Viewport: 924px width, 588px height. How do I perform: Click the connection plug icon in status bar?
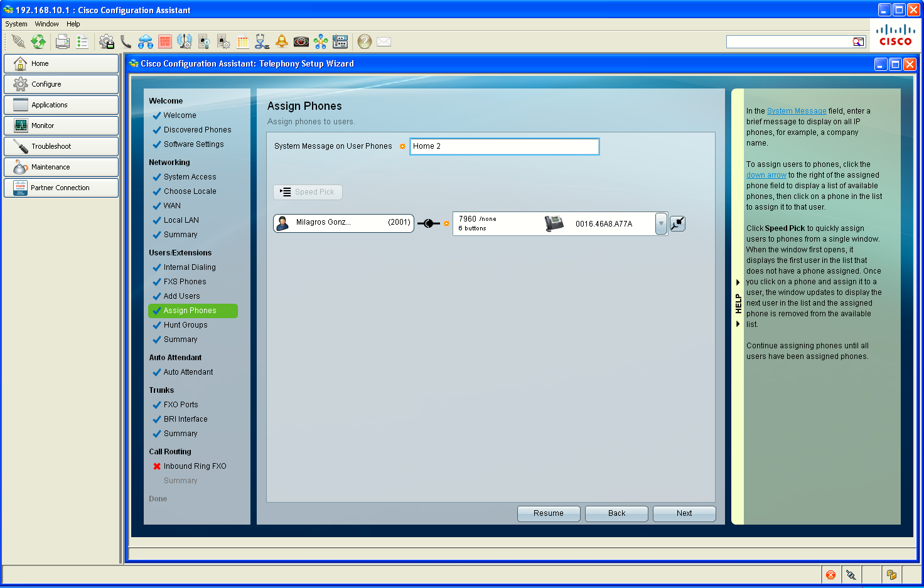pyautogui.click(x=851, y=575)
